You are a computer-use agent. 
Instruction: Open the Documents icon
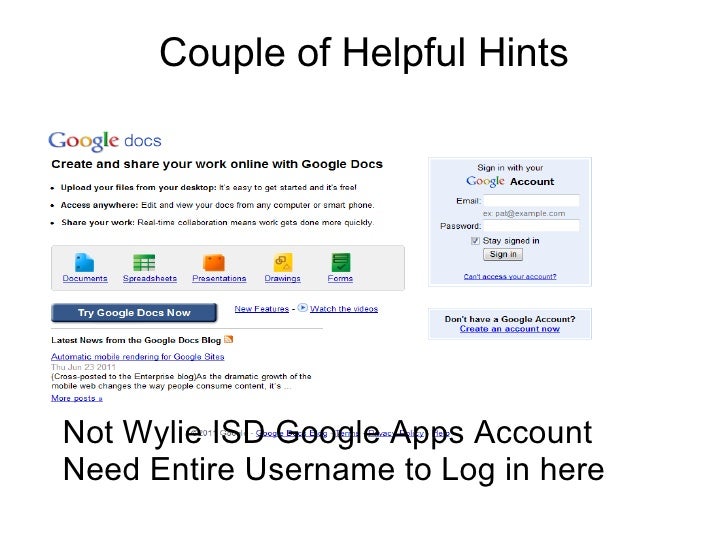tap(84, 263)
